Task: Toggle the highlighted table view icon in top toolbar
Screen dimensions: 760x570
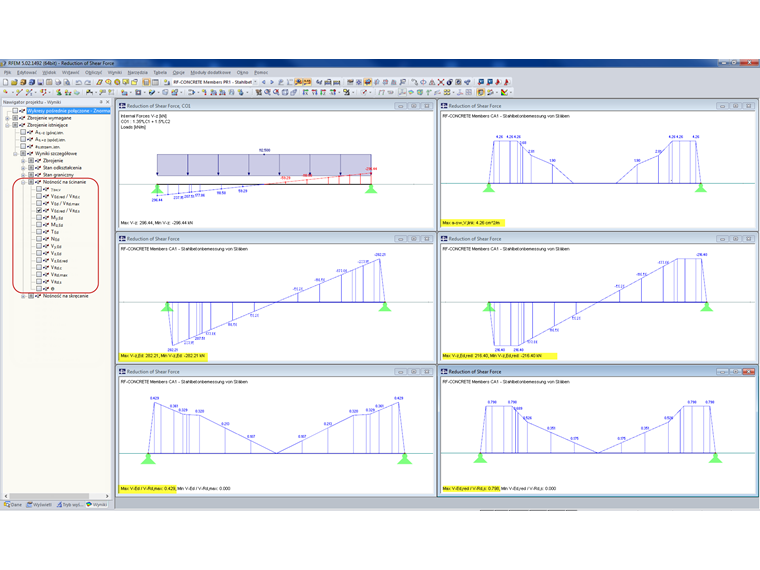Action: pyautogui.click(x=146, y=82)
